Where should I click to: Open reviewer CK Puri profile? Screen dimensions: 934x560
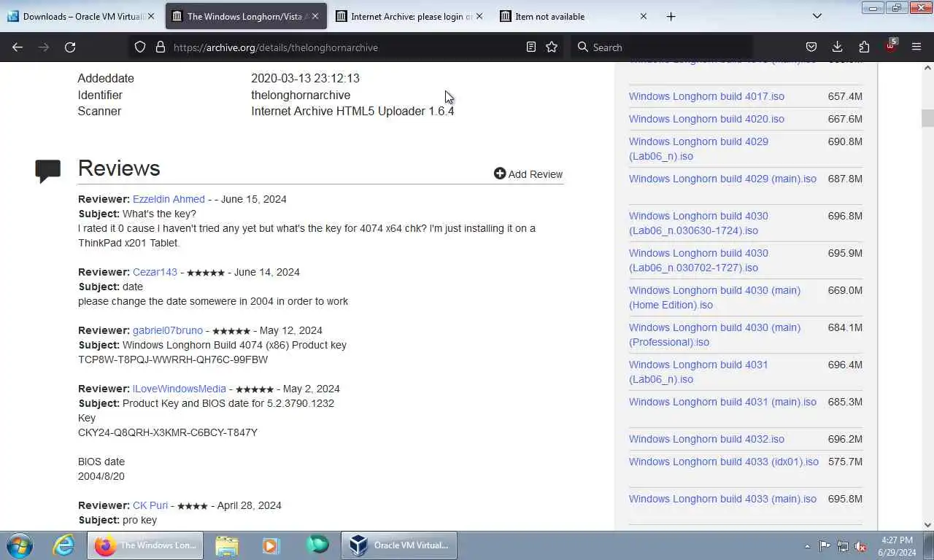coord(150,505)
